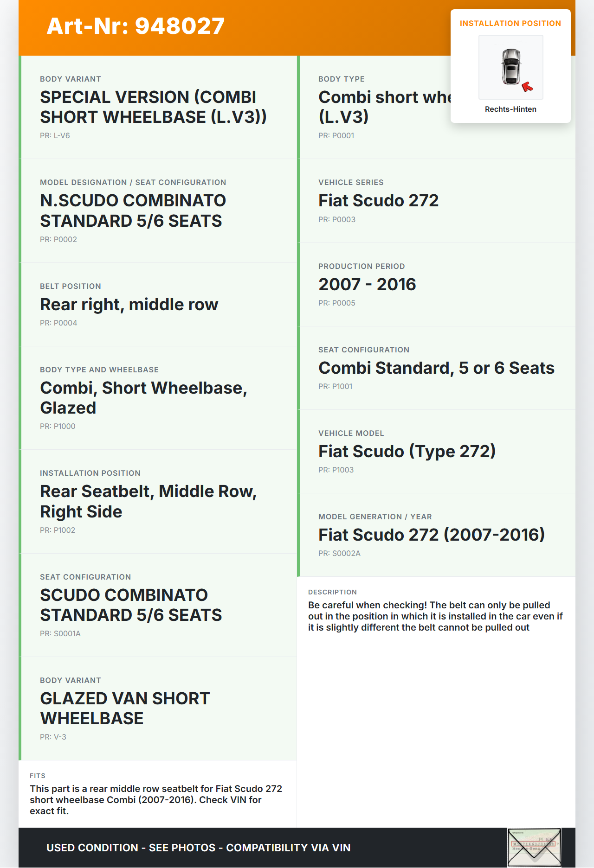
Task: Click Fiat Scudo 272 (2007-2016) generation entry
Action: 432,535
